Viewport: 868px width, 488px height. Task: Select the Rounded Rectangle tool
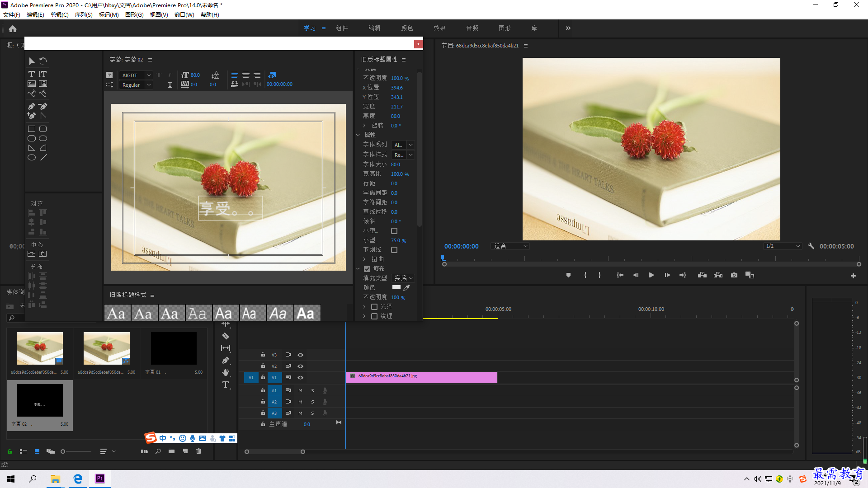[43, 129]
